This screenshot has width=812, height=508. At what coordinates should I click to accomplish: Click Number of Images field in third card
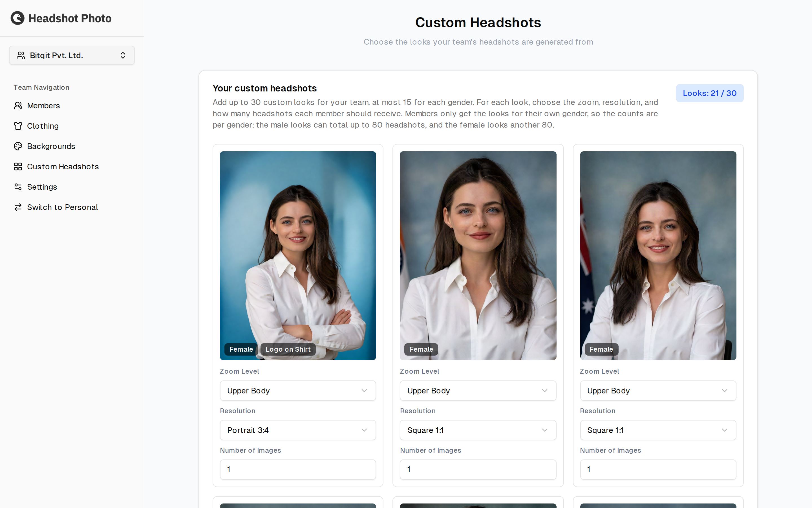(658, 469)
